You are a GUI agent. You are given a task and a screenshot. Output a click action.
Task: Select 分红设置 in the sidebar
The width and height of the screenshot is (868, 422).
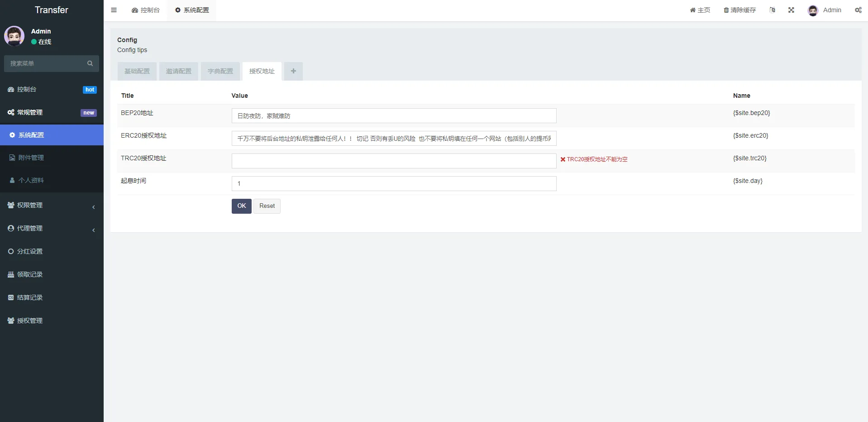click(29, 251)
